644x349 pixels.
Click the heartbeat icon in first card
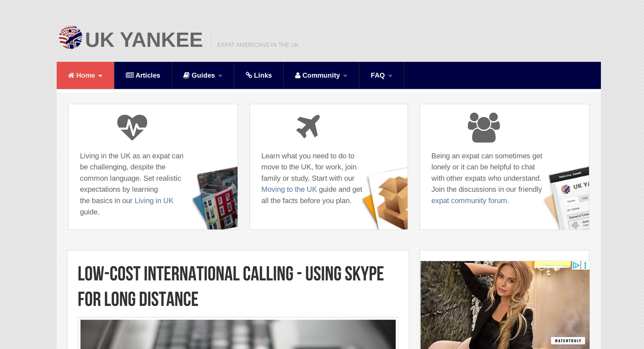point(132,127)
